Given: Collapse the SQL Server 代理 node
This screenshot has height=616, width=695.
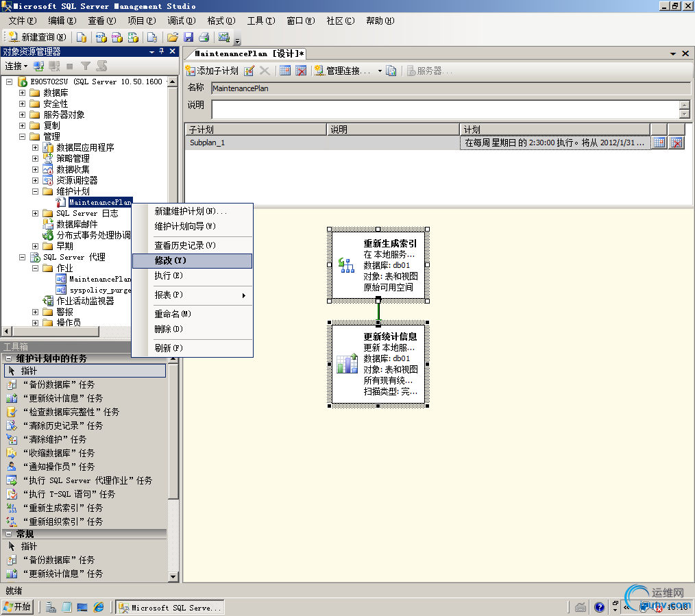Looking at the screenshot, I should (22, 258).
